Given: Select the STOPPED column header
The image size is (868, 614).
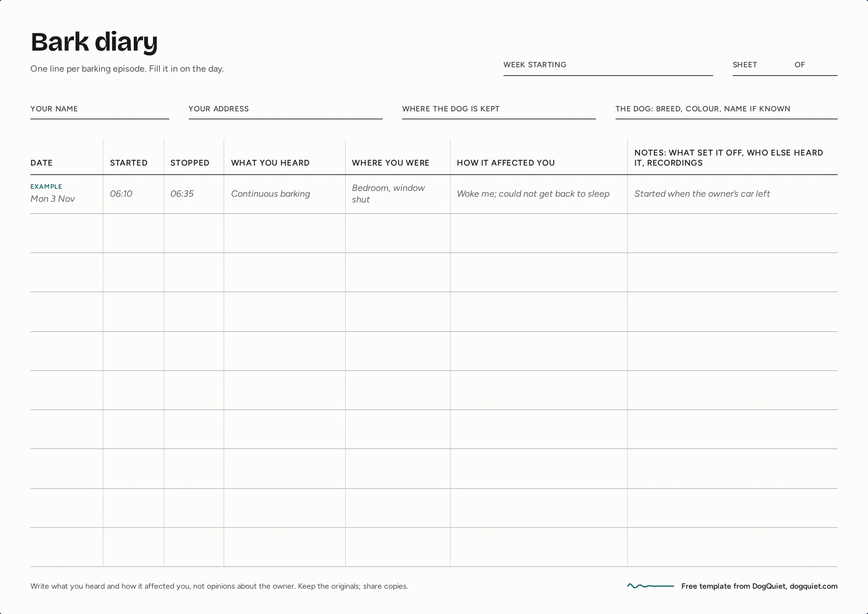Looking at the screenshot, I should click(x=190, y=163).
